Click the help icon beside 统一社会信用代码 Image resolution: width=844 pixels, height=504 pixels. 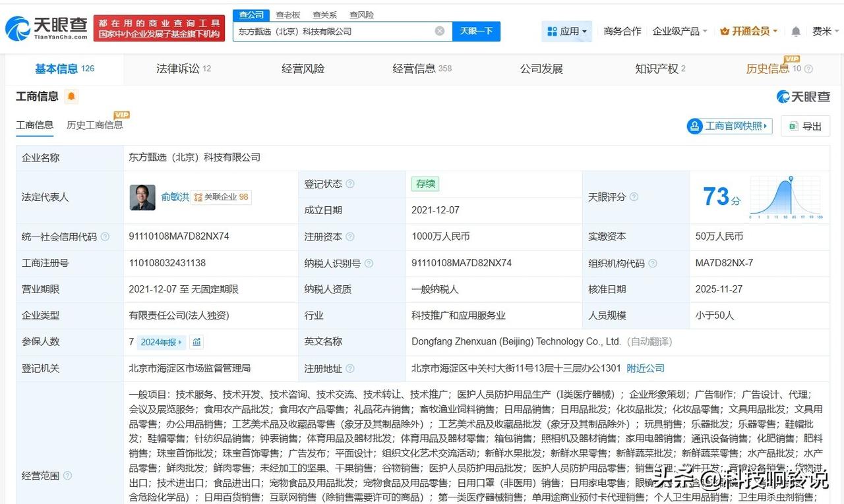coord(105,237)
